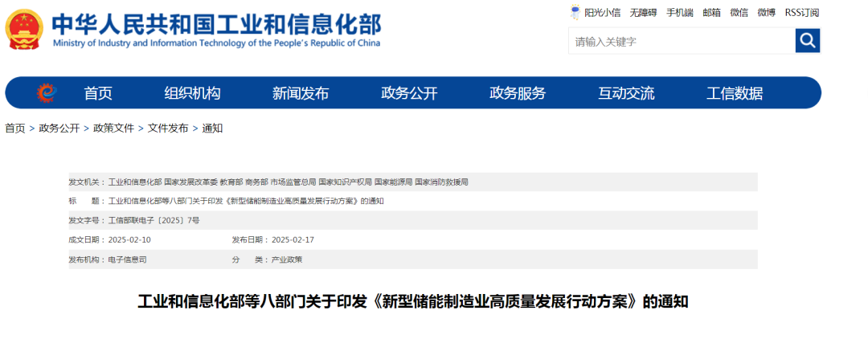868x343 pixels.
Task: Open the 邮箱 link
Action: (x=712, y=13)
